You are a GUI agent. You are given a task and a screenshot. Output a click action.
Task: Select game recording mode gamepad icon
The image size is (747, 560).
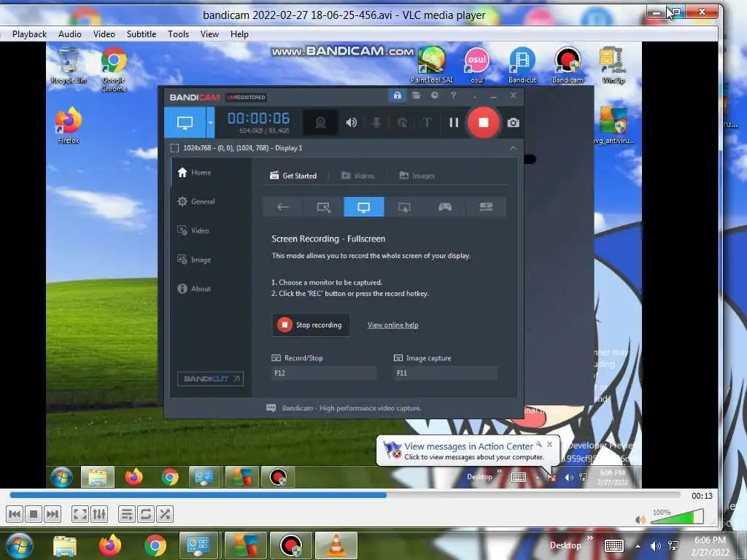445,206
